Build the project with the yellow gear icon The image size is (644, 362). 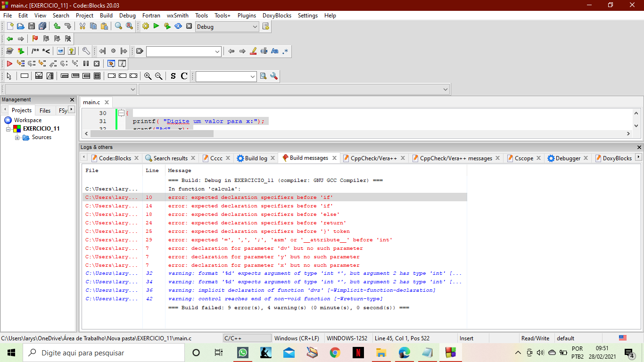click(x=146, y=26)
